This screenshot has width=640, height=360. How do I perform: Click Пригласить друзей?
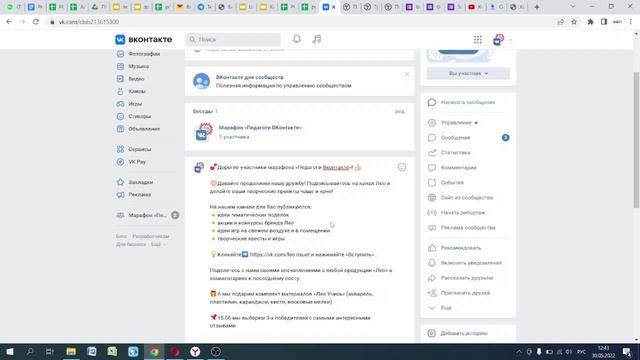[465, 293]
